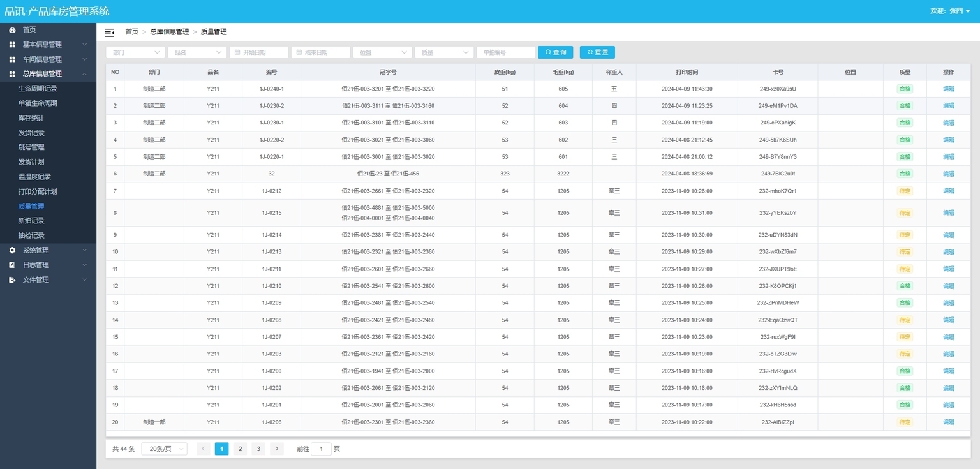Click card number 249-xz0Xa9sU
This screenshot has height=469, width=980.
[x=778, y=89]
